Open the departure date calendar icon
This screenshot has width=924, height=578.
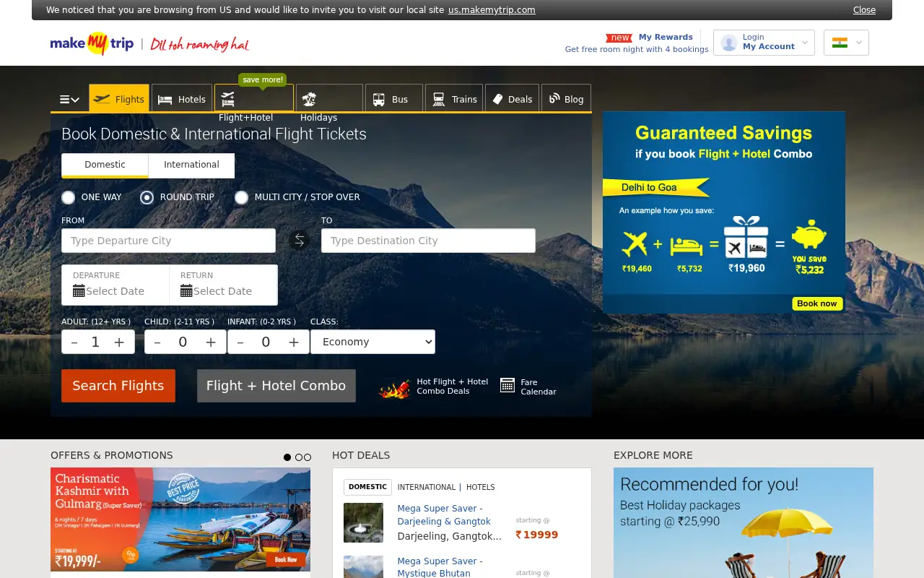79,290
